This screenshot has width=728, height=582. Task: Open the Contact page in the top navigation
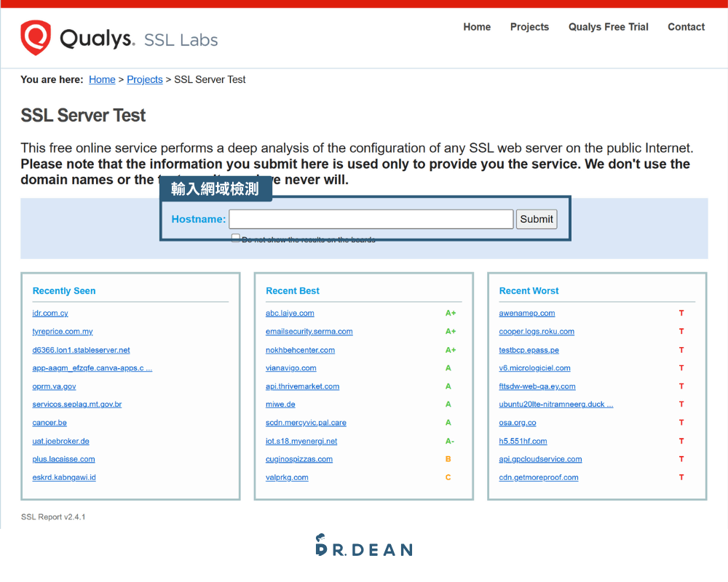pyautogui.click(x=686, y=27)
